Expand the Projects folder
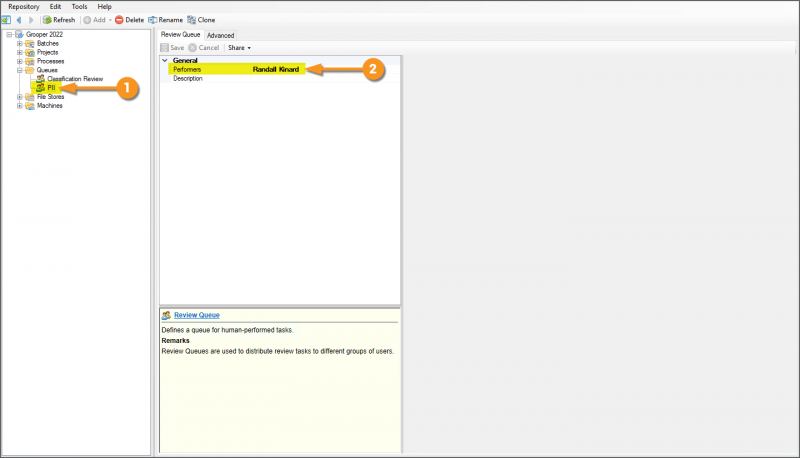The width and height of the screenshot is (800, 458). pos(19,53)
